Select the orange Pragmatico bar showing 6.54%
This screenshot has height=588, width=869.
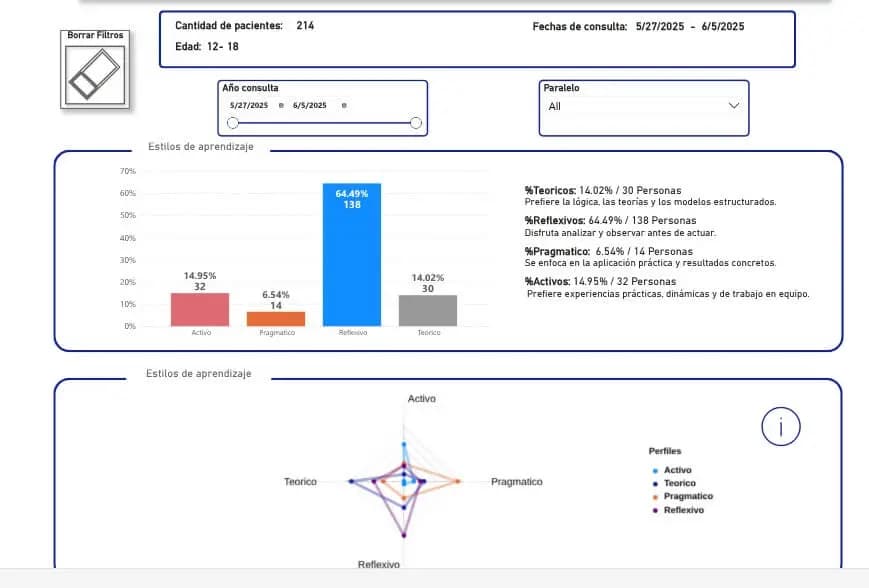[x=277, y=318]
